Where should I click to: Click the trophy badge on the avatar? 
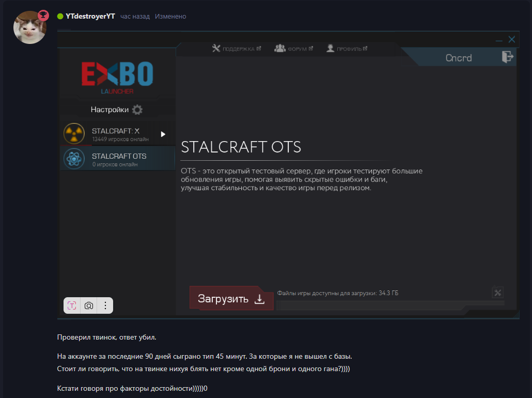tap(43, 16)
